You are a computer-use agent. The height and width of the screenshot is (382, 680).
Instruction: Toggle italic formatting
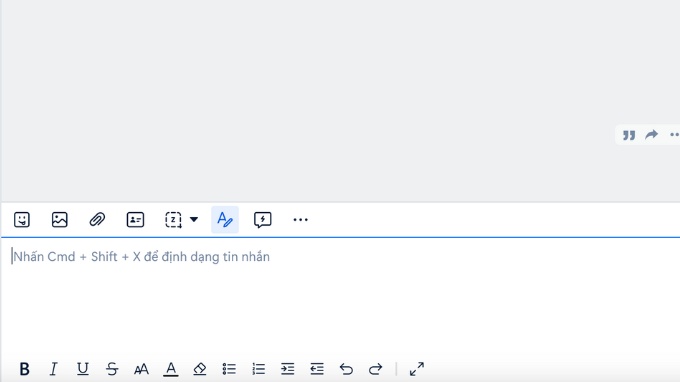(x=53, y=369)
